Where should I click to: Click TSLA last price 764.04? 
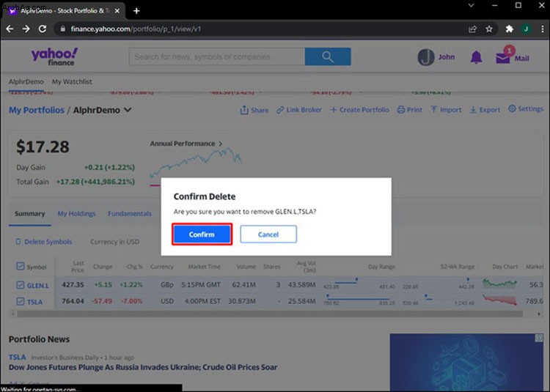tap(73, 301)
